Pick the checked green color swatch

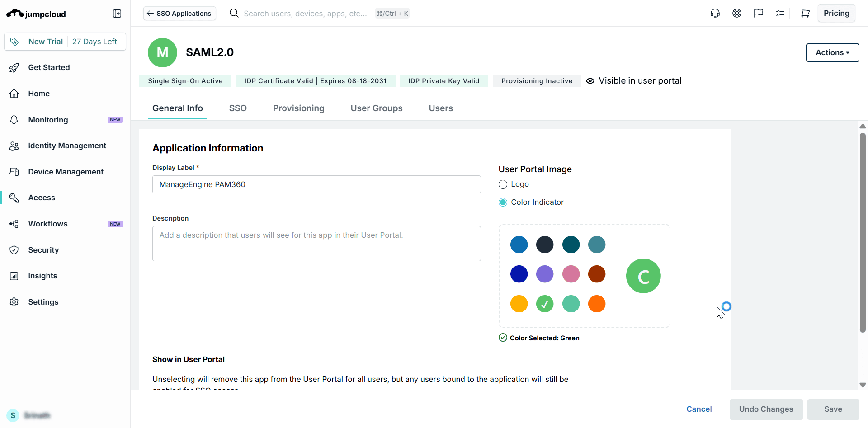pyautogui.click(x=545, y=304)
